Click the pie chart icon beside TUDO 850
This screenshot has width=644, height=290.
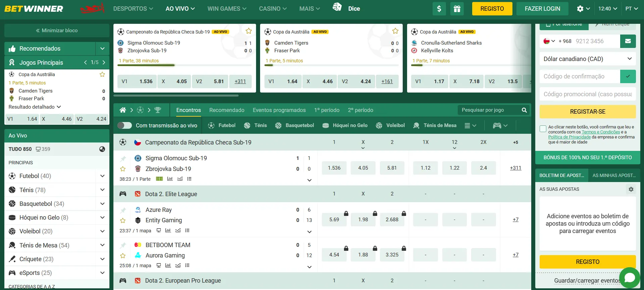(x=102, y=149)
